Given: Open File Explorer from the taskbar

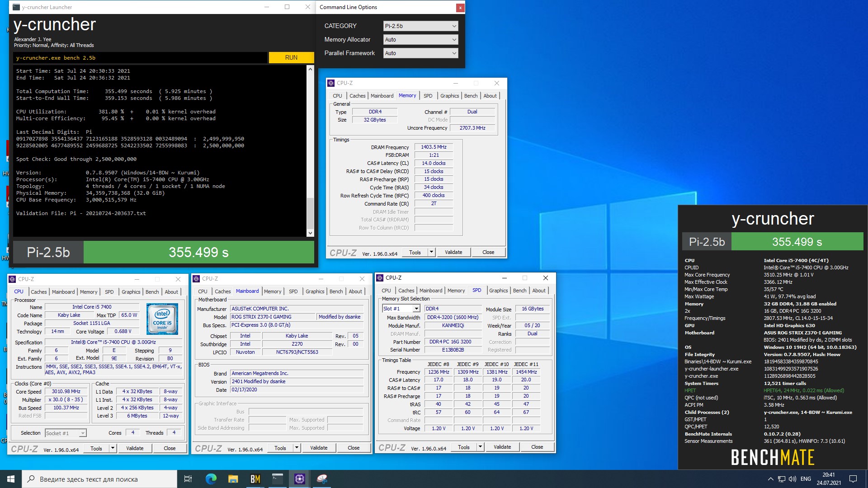Looking at the screenshot, I should (233, 479).
